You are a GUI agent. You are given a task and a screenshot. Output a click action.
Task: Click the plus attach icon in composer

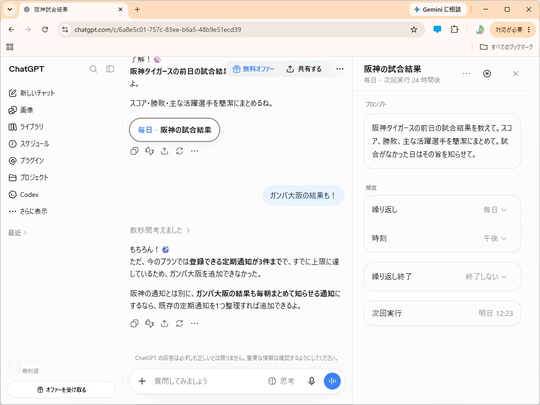[142, 381]
